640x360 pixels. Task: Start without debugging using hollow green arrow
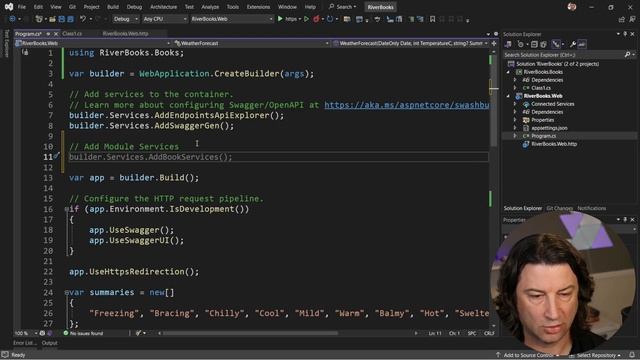[306, 19]
